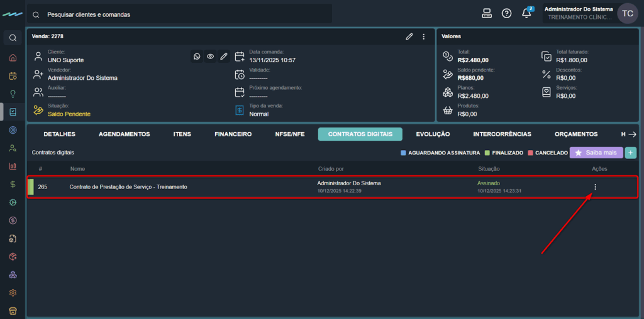Viewport: 644px width, 319px height.
Task: Toggle the Cancelado legend filter
Action: coord(547,153)
